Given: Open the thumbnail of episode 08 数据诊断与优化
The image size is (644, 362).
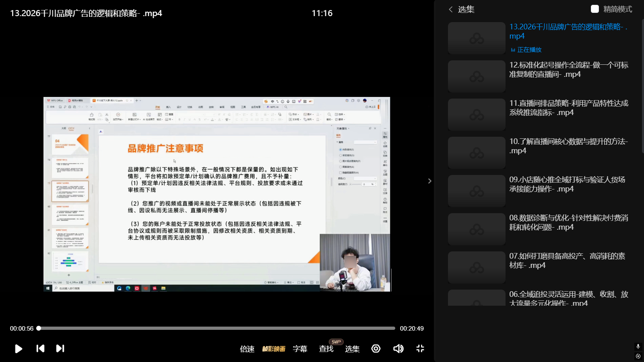Looking at the screenshot, I should 477,229.
